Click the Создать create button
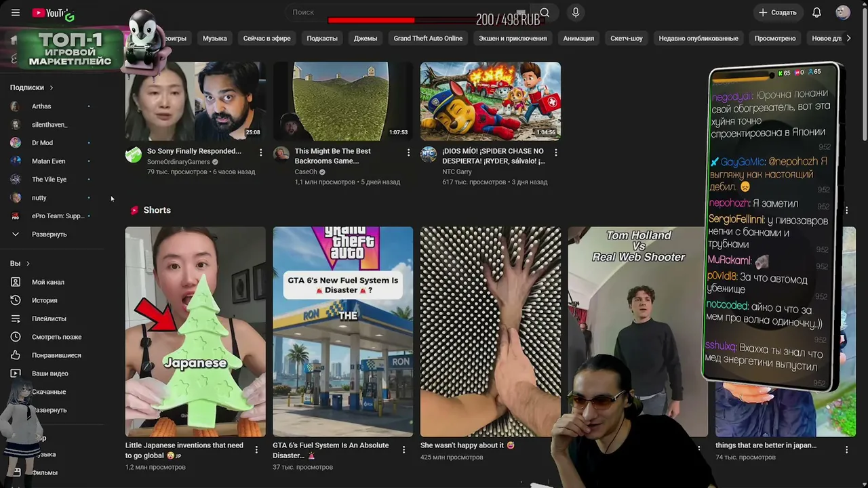 tap(778, 12)
